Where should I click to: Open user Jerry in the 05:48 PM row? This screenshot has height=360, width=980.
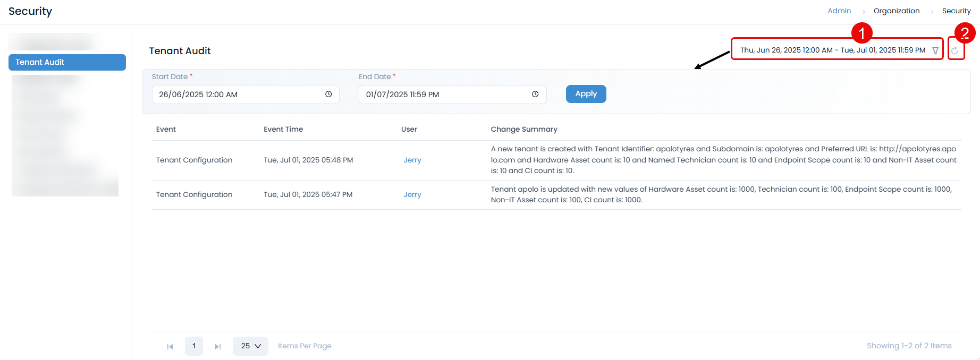pos(412,160)
